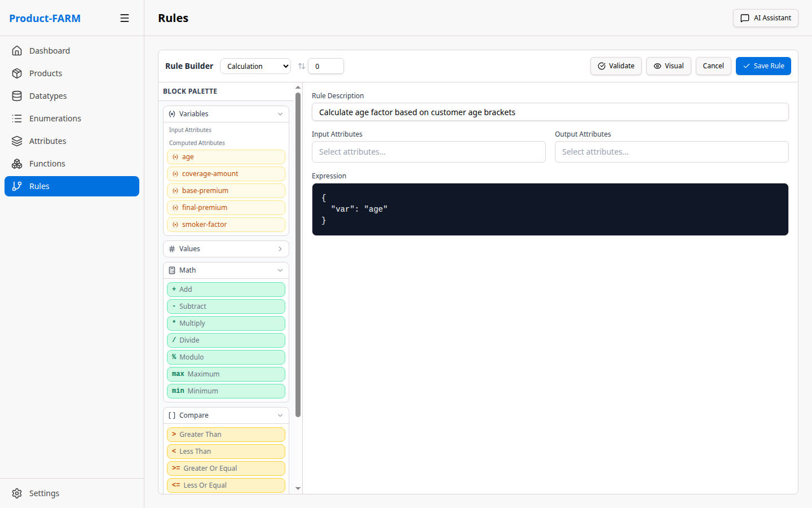Open Settings via the gear icon
Viewport: 812px width, 508px height.
tap(17, 493)
